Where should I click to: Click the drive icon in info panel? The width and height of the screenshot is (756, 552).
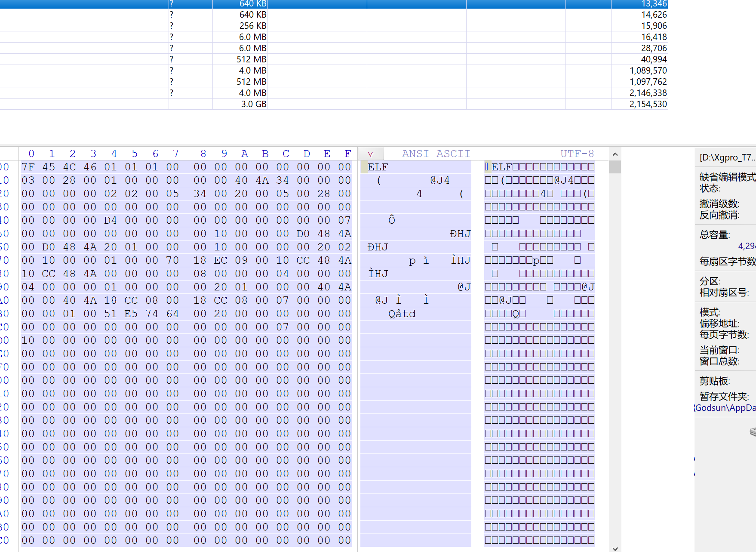pyautogui.click(x=753, y=432)
